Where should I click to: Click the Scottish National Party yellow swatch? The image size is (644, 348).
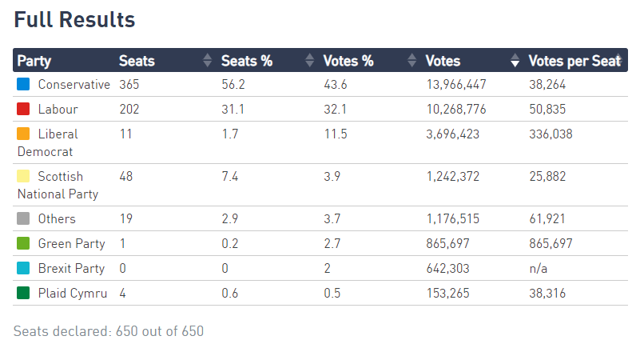pyautogui.click(x=23, y=176)
